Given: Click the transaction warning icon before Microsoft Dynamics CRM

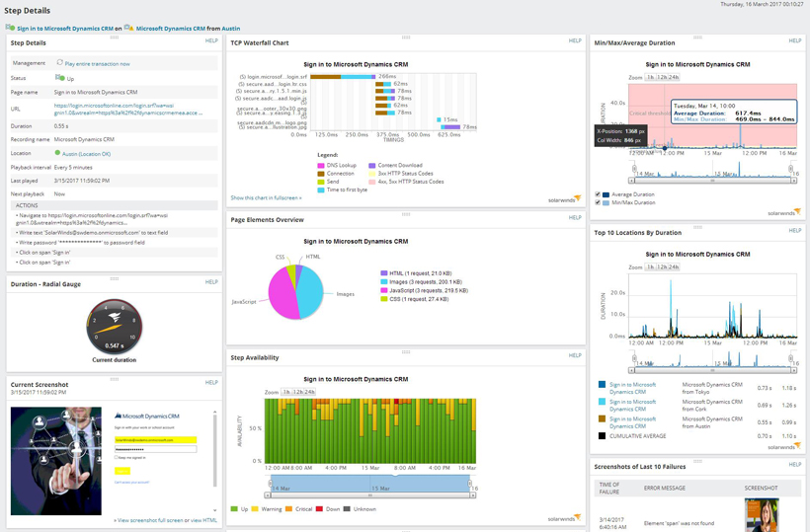Looking at the screenshot, I should (128, 29).
